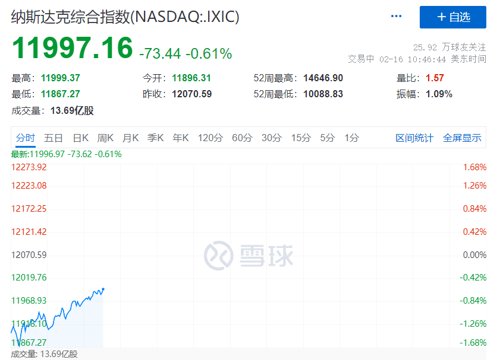The width and height of the screenshot is (500, 360).
Task: Select the 60分 interval tab
Action: pos(242,138)
